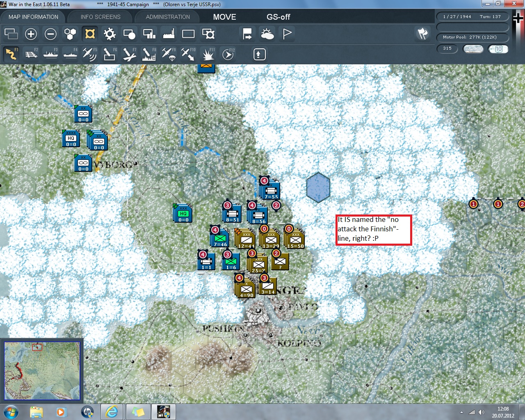Click the highlighted blue hexagon
Viewport: 525px width, 420px height.
318,187
